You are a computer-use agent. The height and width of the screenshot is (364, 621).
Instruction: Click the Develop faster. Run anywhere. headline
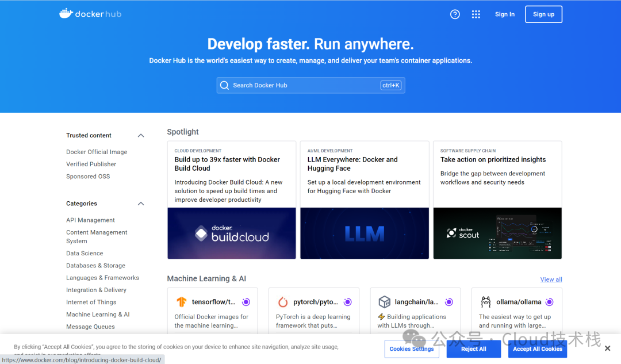click(x=310, y=44)
